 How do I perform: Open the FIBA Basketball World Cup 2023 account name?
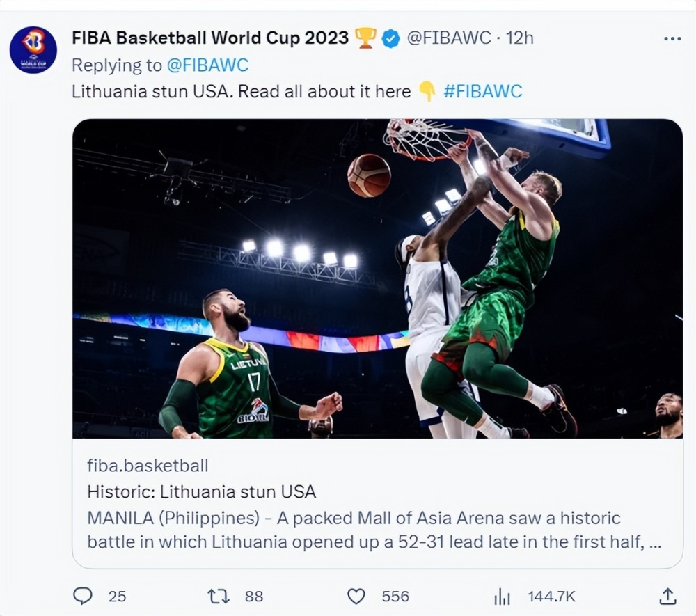click(x=209, y=38)
